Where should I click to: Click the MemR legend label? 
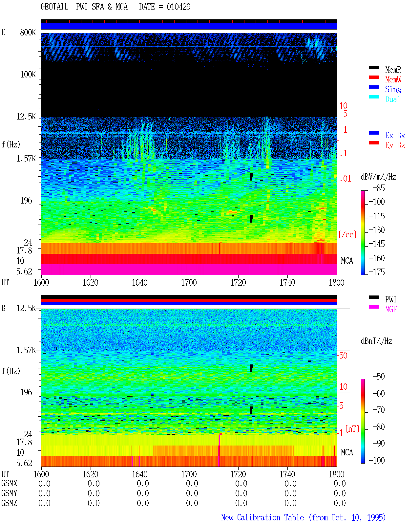[x=393, y=70]
